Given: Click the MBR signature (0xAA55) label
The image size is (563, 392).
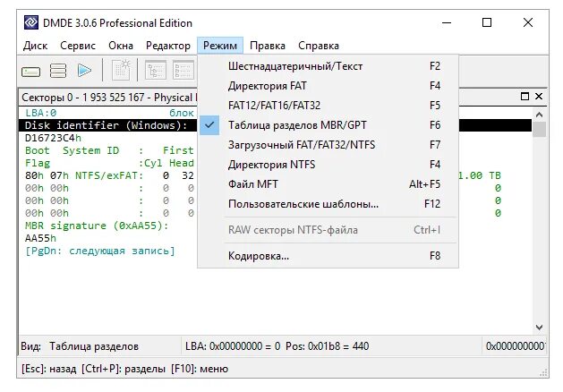Looking at the screenshot, I should pos(97,226).
